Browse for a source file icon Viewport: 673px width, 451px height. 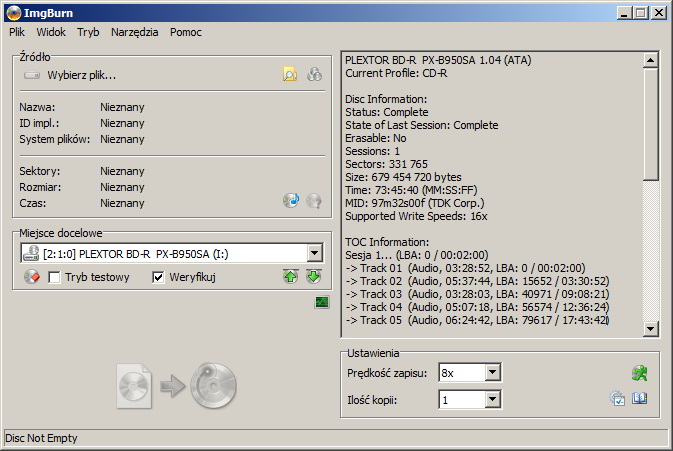point(290,75)
